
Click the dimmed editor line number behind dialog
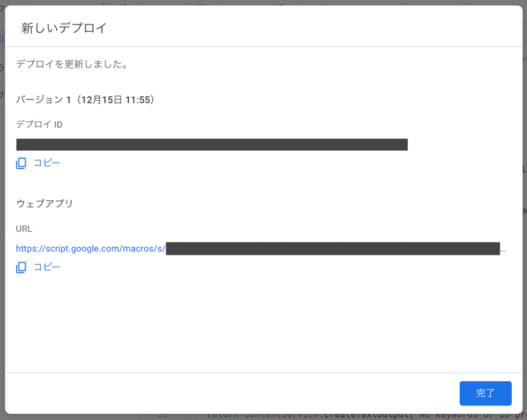pos(163,417)
